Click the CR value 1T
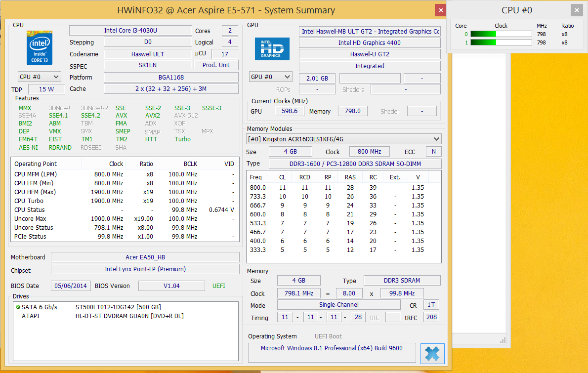588x373 pixels. [x=431, y=305]
